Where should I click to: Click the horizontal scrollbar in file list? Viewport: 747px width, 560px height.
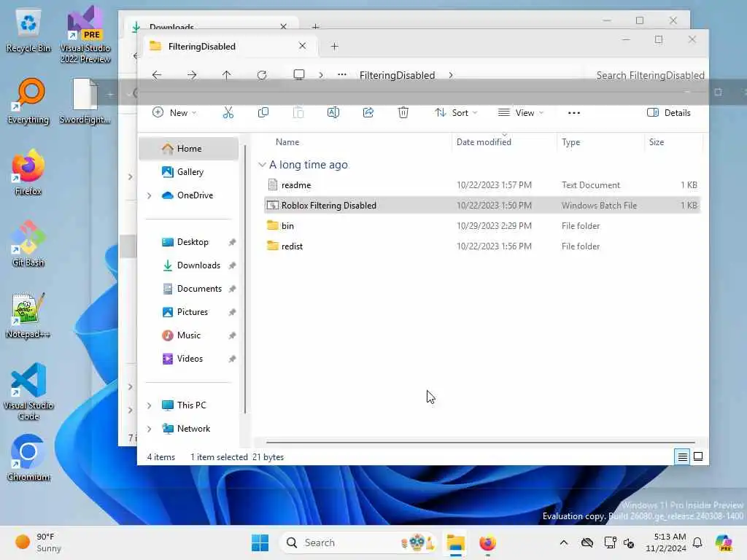pos(480,442)
